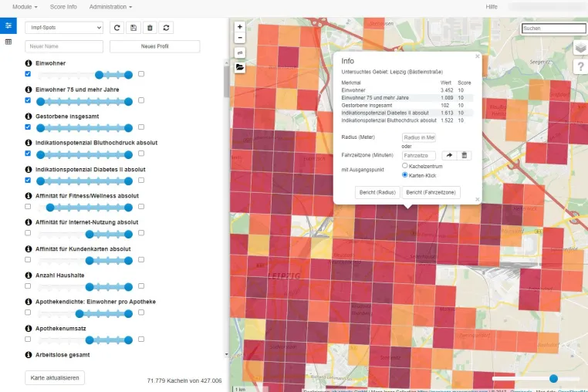Screen dimensions: 588x392
Task: Open the map layers icon
Action: 580,48
